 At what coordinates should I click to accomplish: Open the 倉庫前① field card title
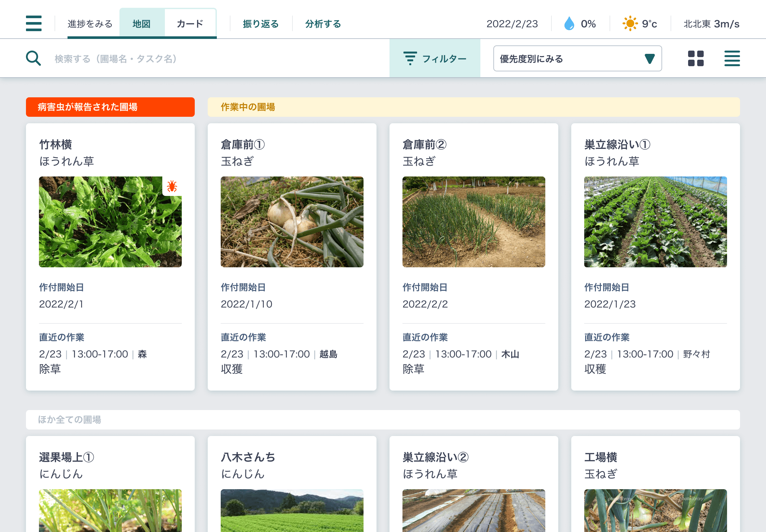(243, 145)
